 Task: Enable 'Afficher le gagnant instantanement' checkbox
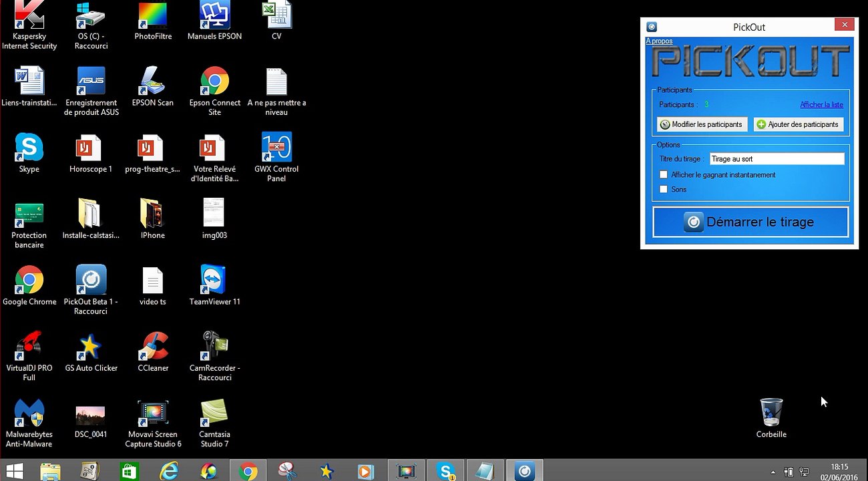click(663, 175)
